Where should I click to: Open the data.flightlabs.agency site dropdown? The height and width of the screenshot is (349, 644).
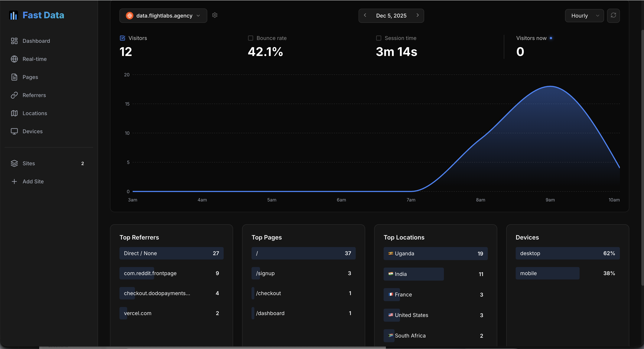pyautogui.click(x=163, y=15)
